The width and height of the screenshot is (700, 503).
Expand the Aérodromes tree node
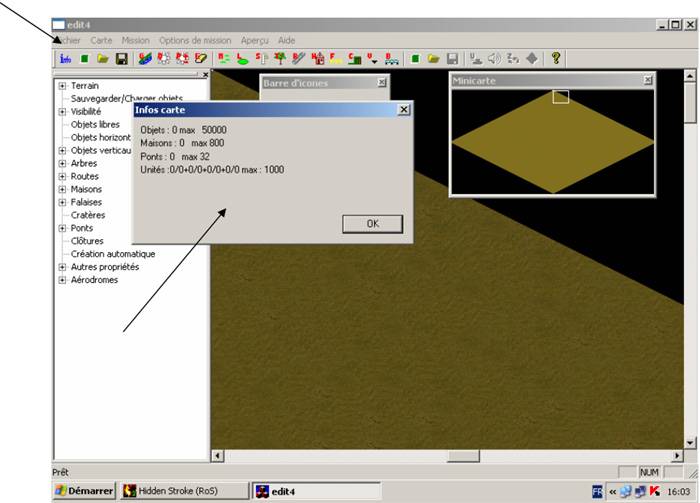point(62,280)
